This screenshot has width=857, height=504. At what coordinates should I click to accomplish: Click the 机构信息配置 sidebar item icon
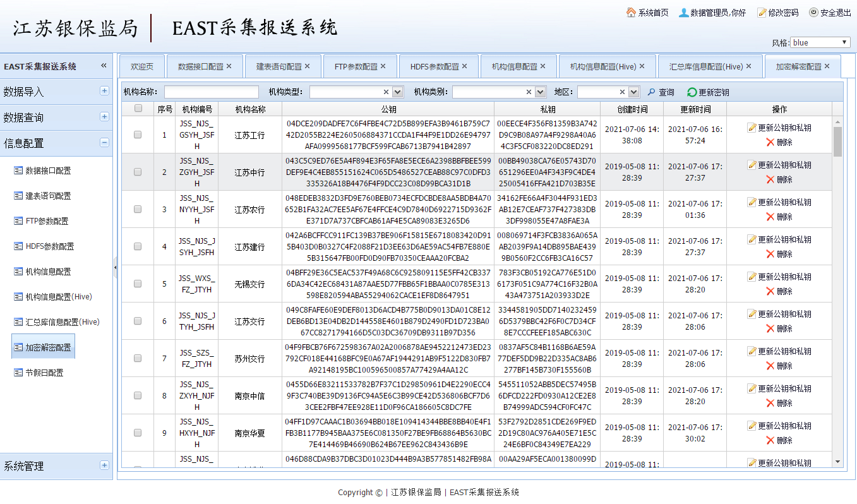click(18, 272)
